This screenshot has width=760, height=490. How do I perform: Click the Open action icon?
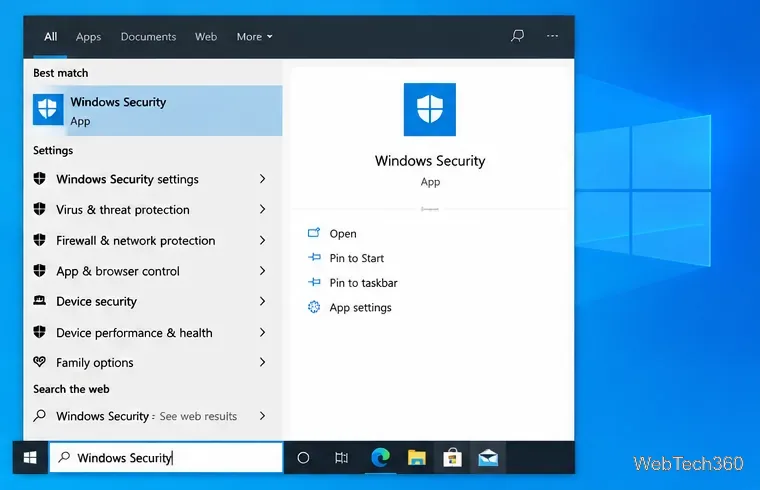tap(314, 233)
